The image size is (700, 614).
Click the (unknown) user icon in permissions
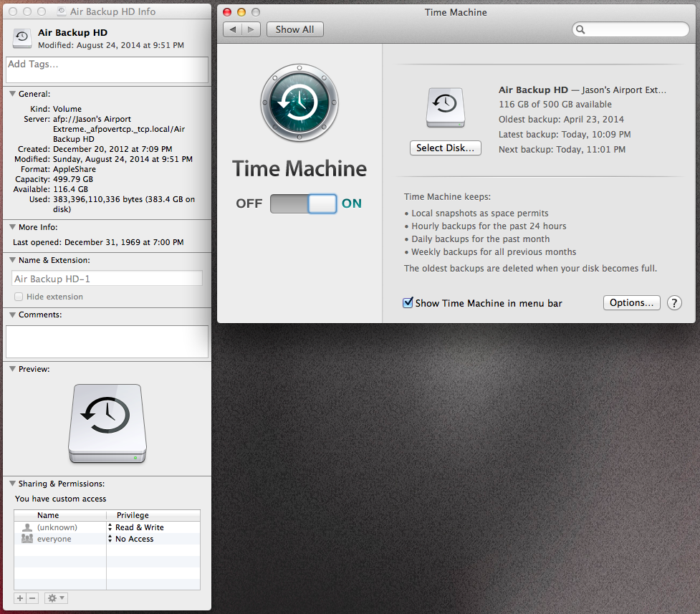click(27, 527)
